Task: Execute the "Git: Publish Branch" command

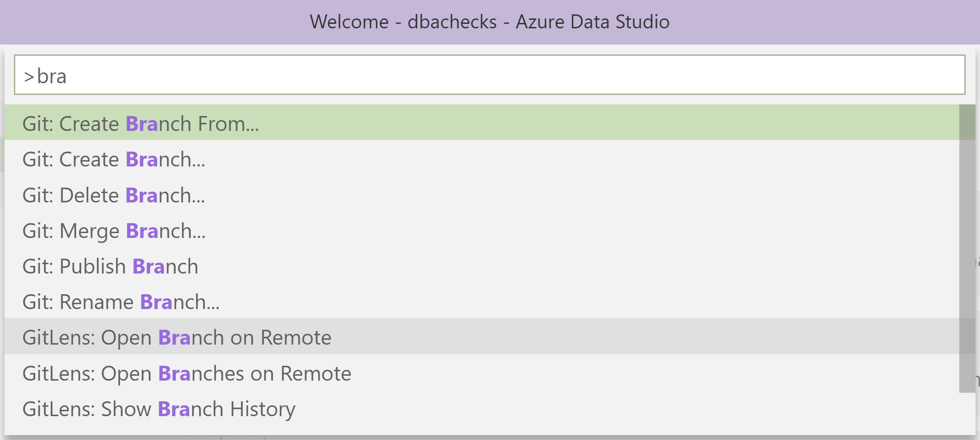Action: tap(110, 267)
